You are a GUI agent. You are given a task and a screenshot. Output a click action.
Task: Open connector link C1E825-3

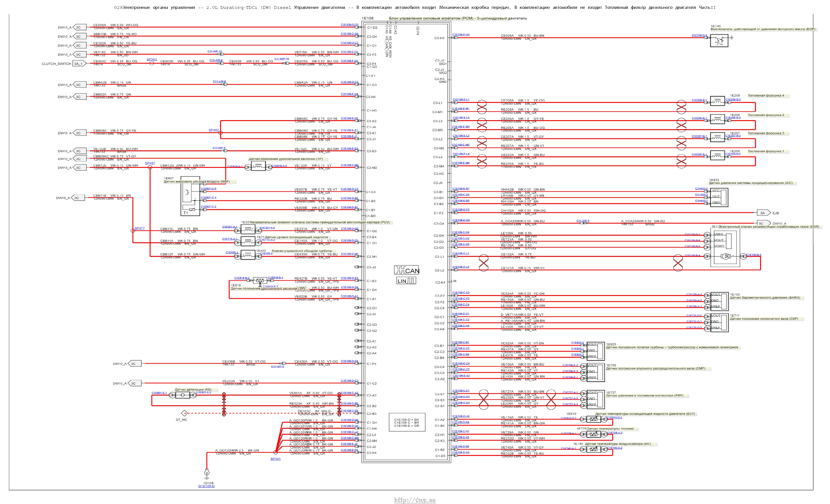(577, 343)
